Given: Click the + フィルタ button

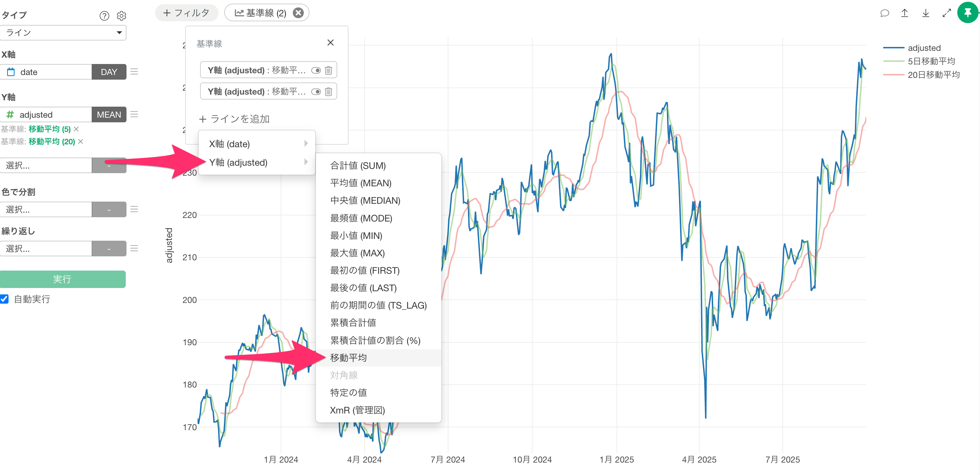Looking at the screenshot, I should tap(187, 13).
